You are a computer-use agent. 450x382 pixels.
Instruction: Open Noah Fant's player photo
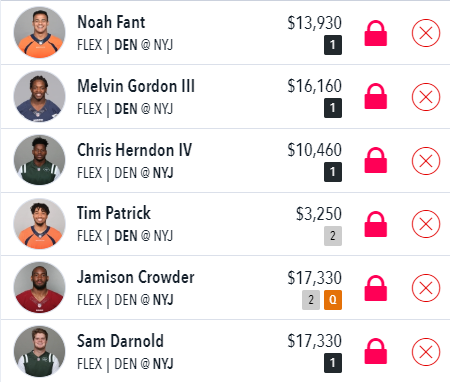39,32
